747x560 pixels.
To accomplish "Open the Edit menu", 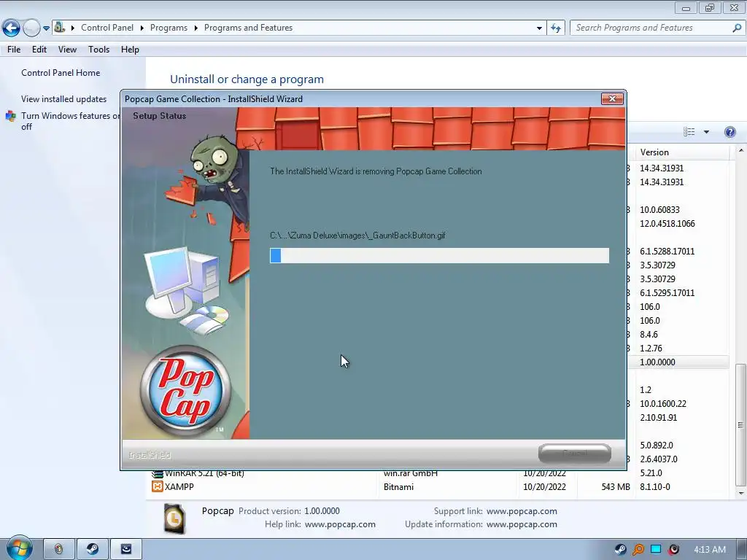I will 39,50.
